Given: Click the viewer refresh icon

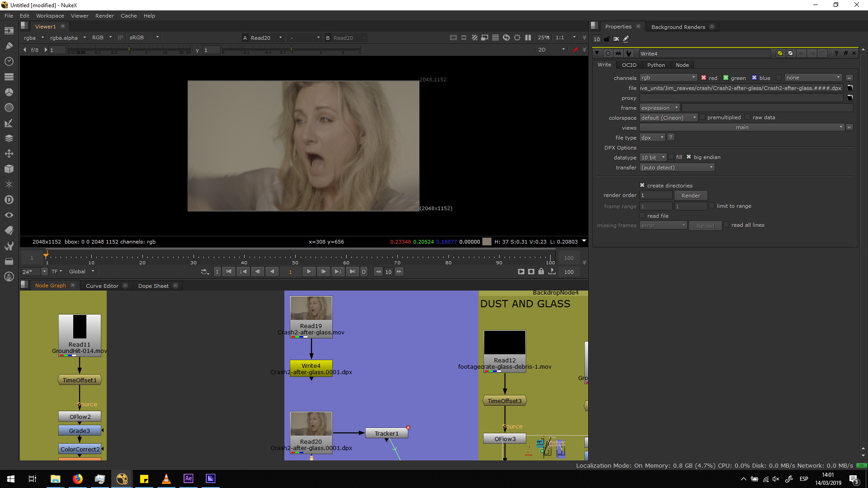Looking at the screenshot, I should click(x=506, y=38).
